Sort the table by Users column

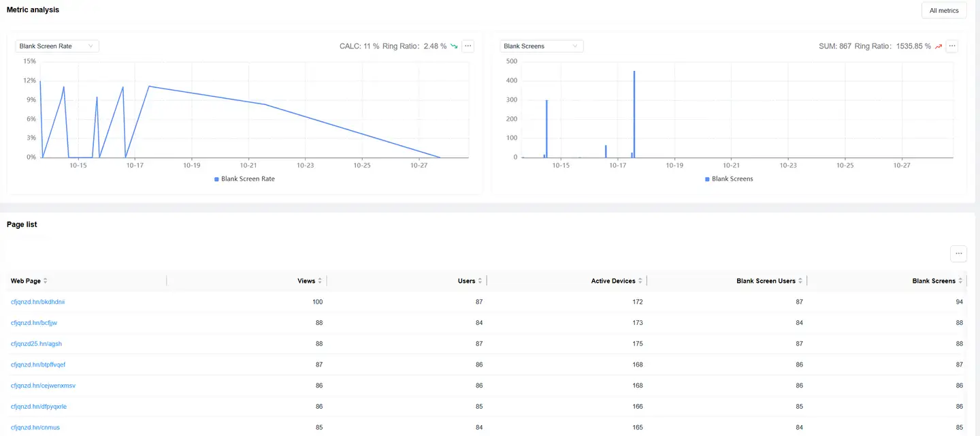[480, 281]
